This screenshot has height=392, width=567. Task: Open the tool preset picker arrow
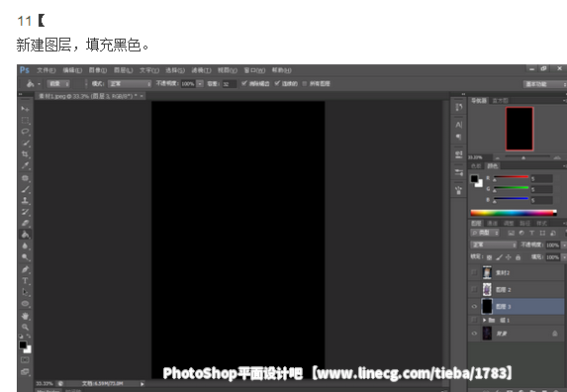(39, 84)
